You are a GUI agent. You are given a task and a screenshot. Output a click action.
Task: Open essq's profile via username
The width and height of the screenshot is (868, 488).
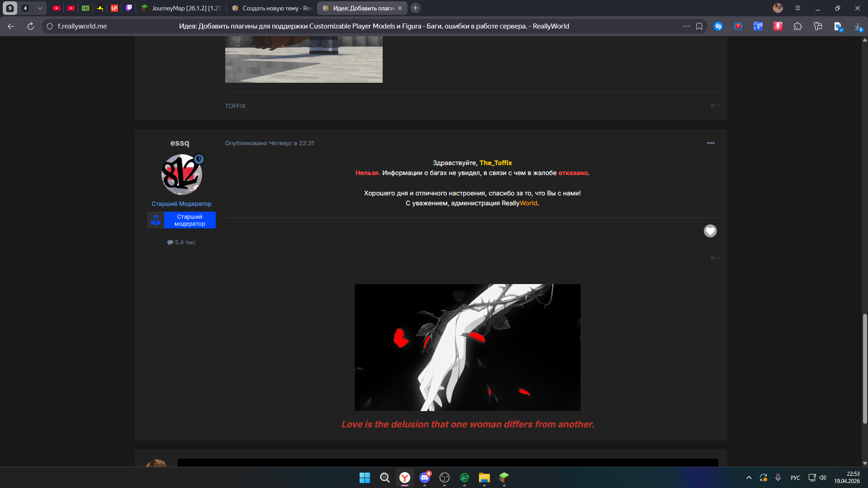coord(180,143)
